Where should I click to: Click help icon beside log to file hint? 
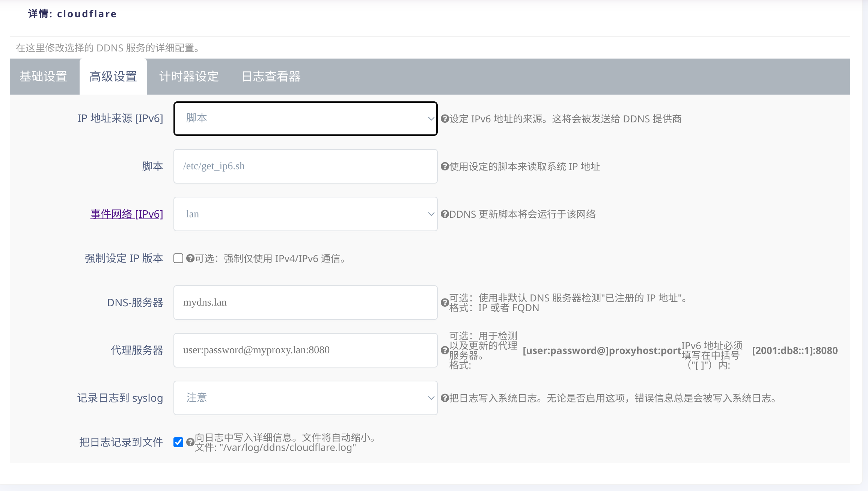[190, 442]
